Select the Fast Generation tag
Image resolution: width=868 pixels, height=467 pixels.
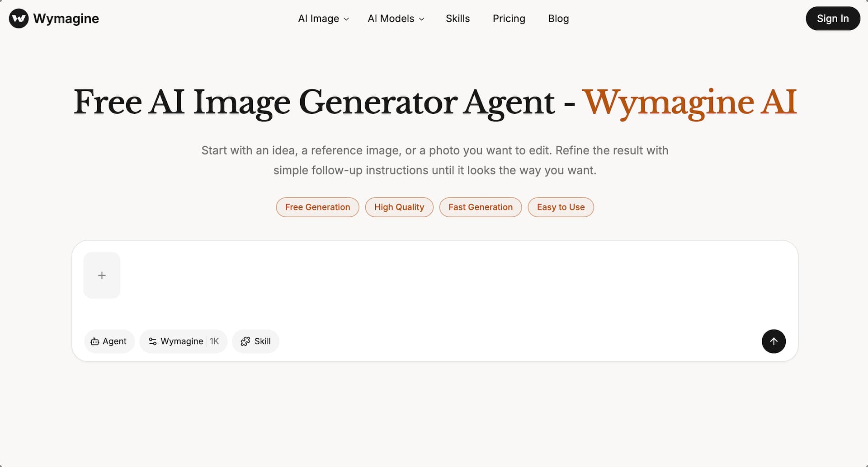click(x=481, y=207)
